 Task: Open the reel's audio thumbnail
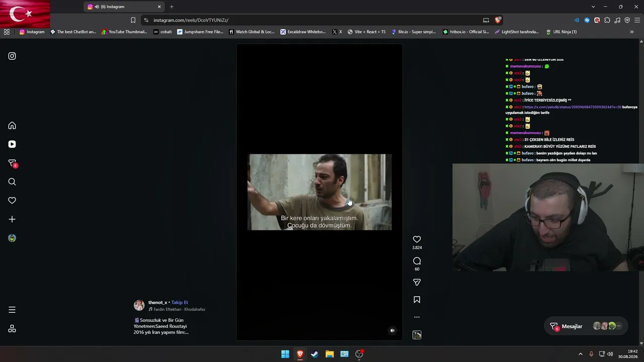[417, 335]
